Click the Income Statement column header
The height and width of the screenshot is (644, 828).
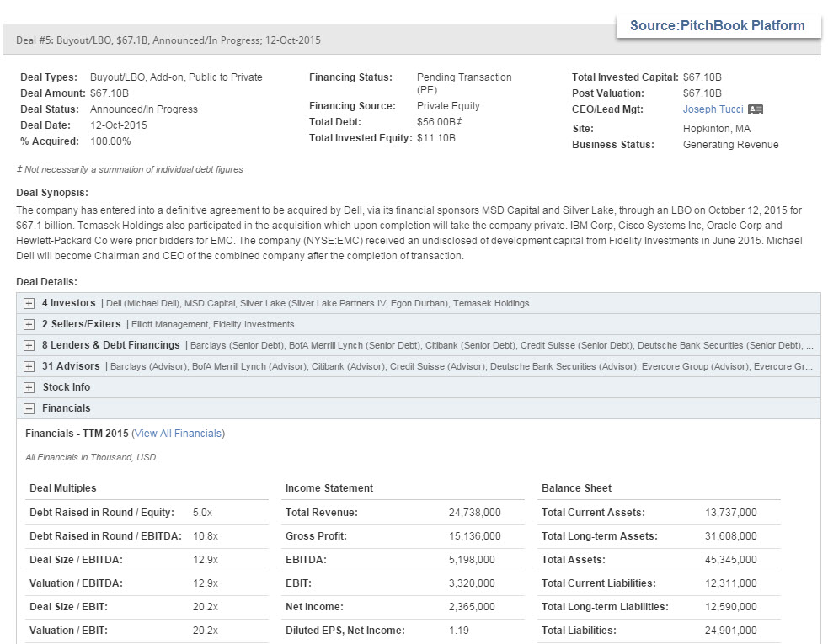coord(329,488)
